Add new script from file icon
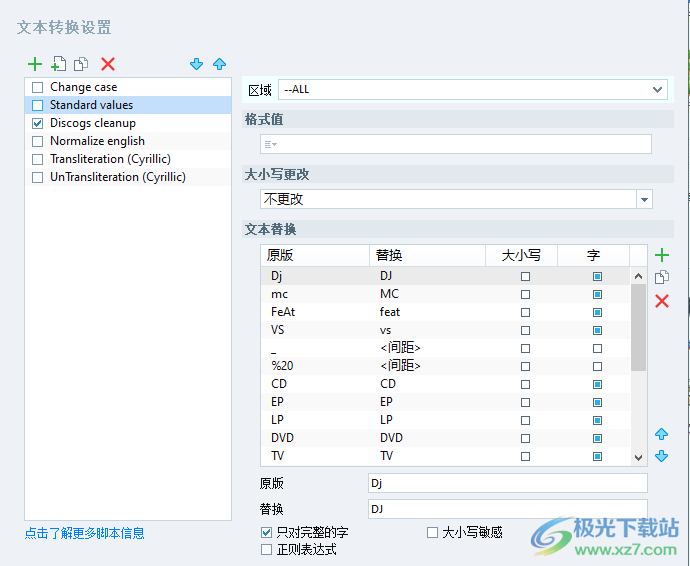The width and height of the screenshot is (690, 566). coord(59,64)
